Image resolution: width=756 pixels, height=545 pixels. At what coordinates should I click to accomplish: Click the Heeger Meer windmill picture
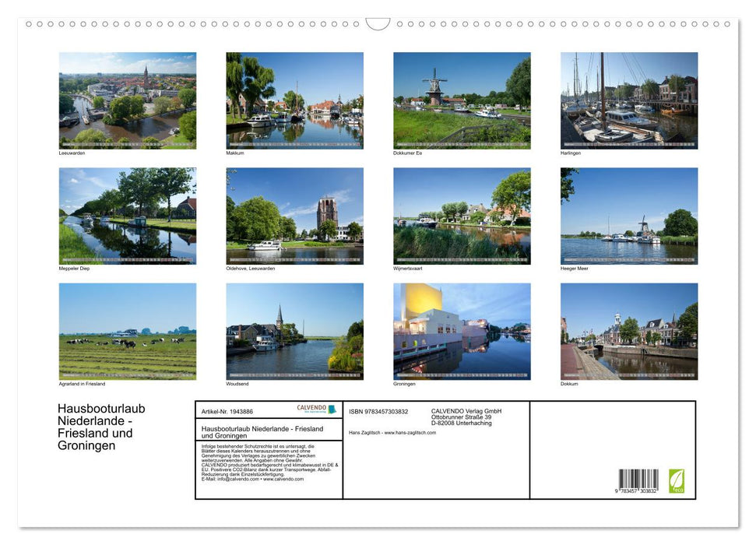point(629,215)
